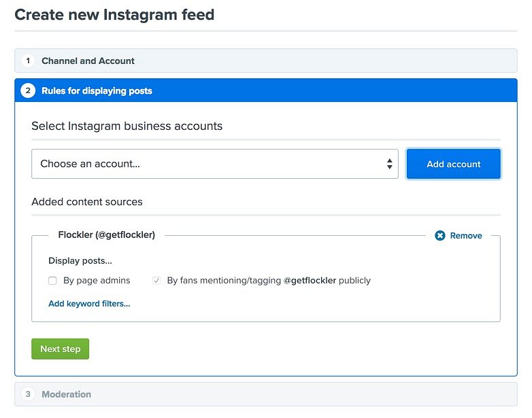Click the Add account button

[454, 164]
